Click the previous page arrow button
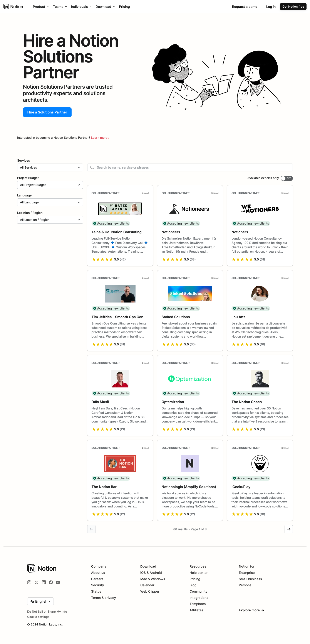310x644 pixels. (x=91, y=529)
